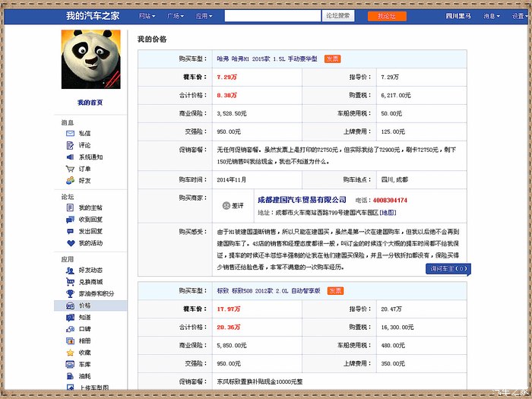The height and width of the screenshot is (399, 532).
Task: Open 兑换商城 exchange mall icon
Action: (70, 281)
